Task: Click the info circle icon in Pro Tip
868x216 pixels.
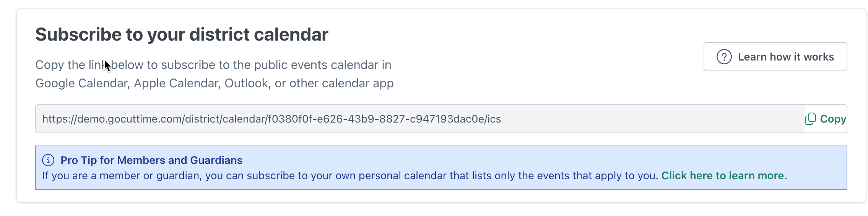Action: [x=48, y=160]
